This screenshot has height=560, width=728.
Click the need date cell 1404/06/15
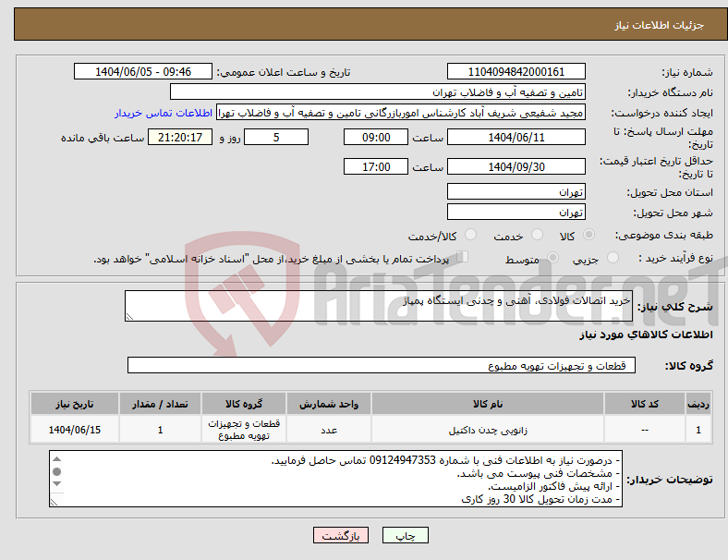(x=75, y=430)
